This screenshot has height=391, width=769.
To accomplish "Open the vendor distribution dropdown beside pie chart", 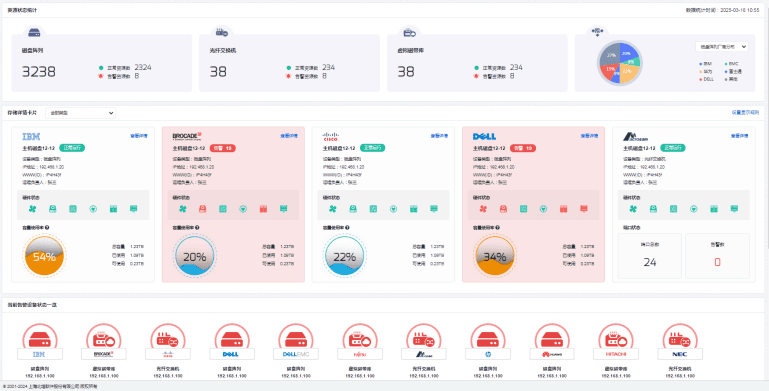I will [722, 47].
